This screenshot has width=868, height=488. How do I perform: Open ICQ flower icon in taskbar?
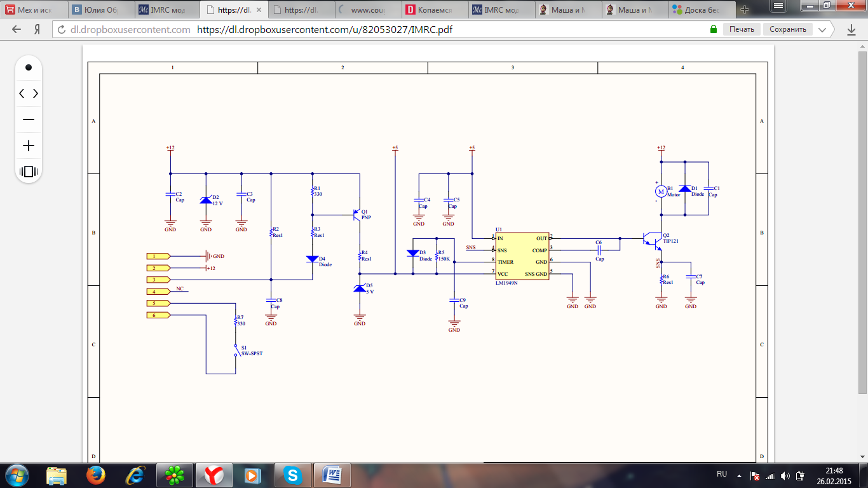[175, 475]
